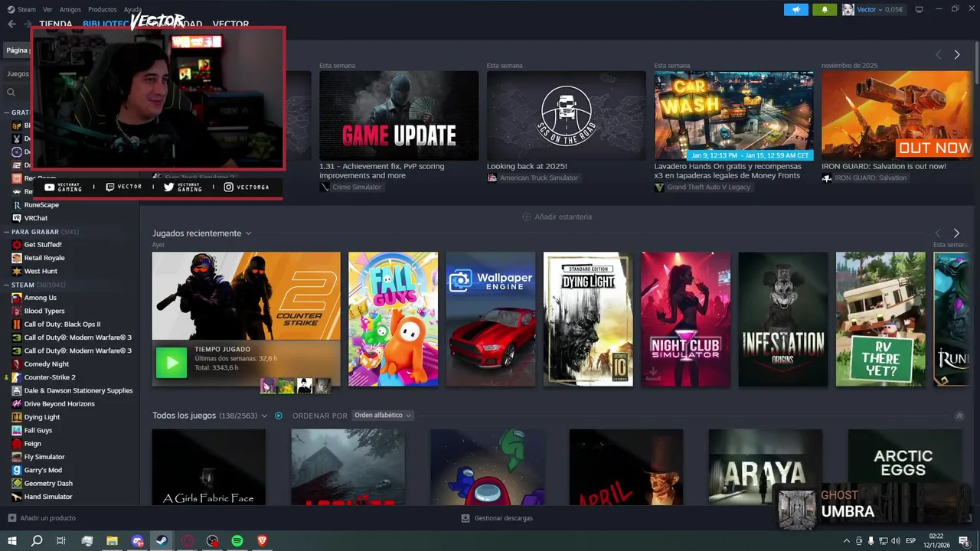Open the Steam announcements megaphone button
This screenshot has height=551, width=980.
coord(796,9)
